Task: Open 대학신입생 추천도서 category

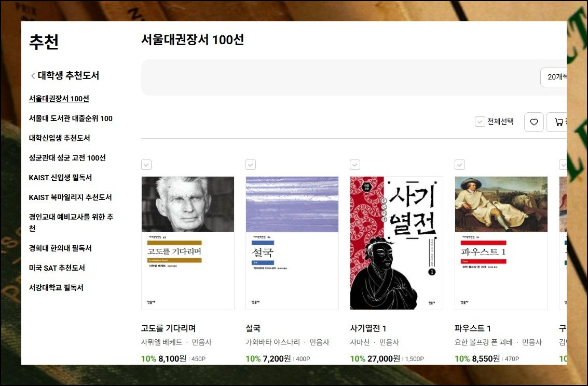Action: [59, 138]
